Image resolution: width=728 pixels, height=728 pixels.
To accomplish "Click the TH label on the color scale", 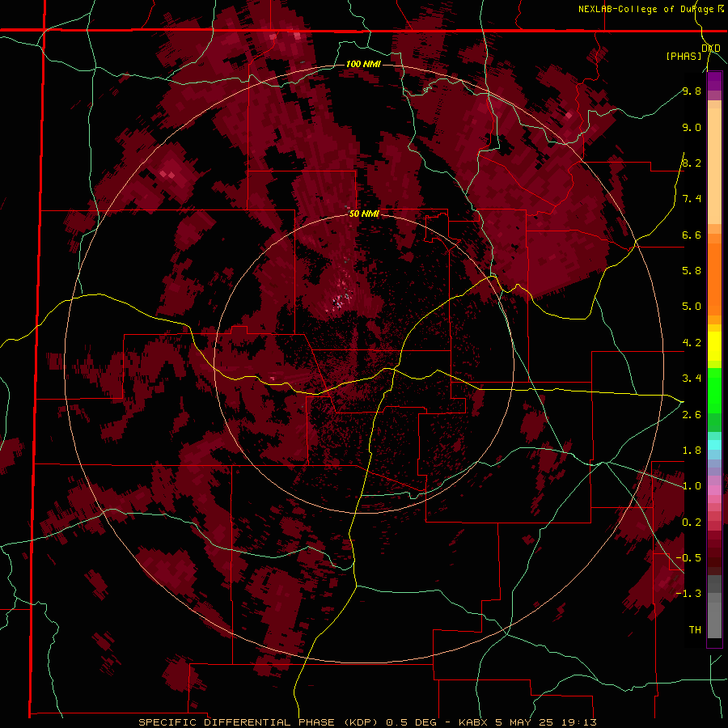I will tap(695, 630).
